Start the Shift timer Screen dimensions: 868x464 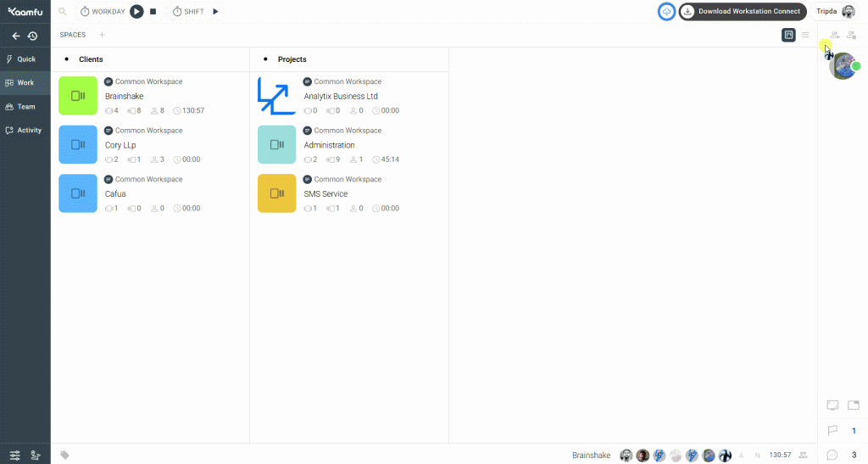click(x=215, y=12)
